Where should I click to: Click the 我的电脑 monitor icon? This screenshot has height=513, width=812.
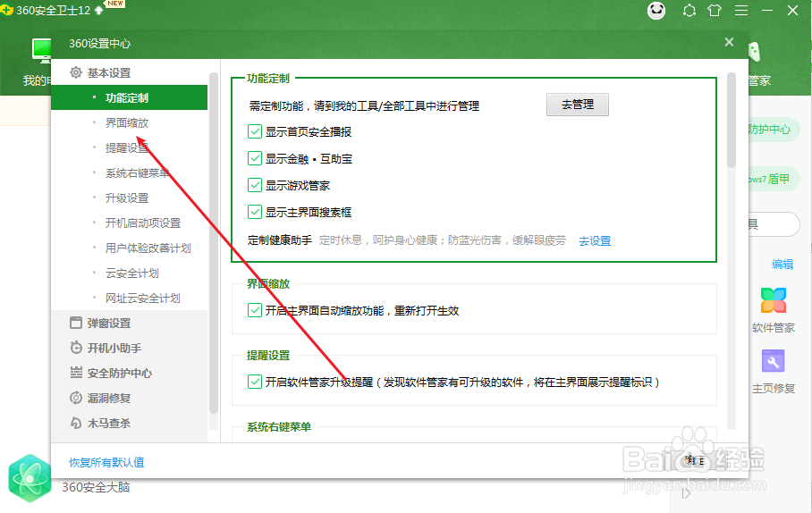click(x=42, y=51)
